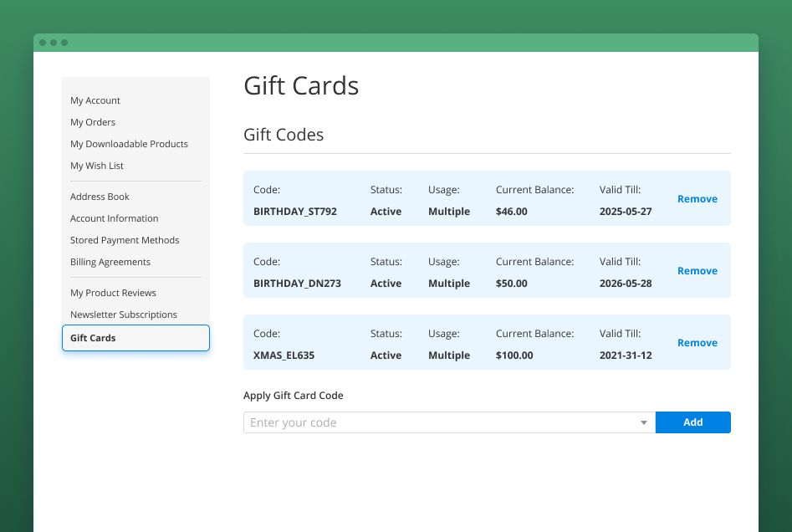View Stored Payment Methods

[x=125, y=240]
